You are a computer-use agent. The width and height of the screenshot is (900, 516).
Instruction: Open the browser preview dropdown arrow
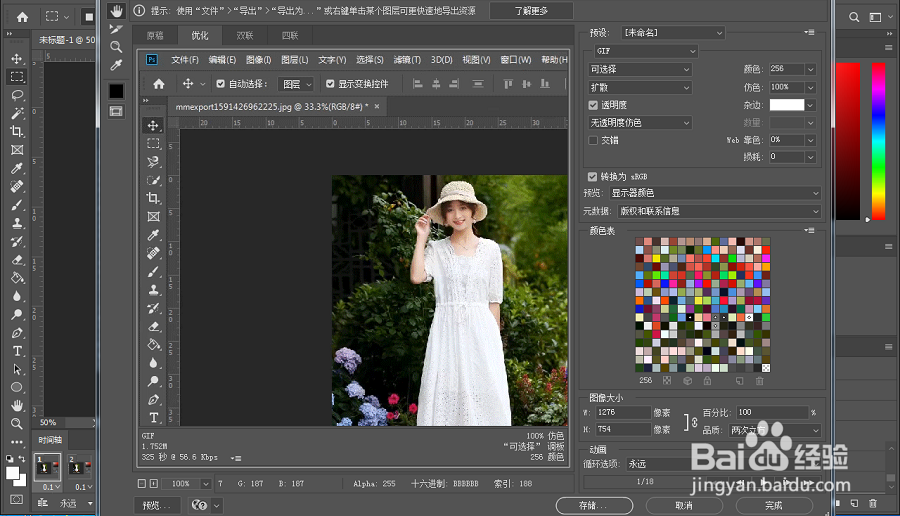coord(216,506)
